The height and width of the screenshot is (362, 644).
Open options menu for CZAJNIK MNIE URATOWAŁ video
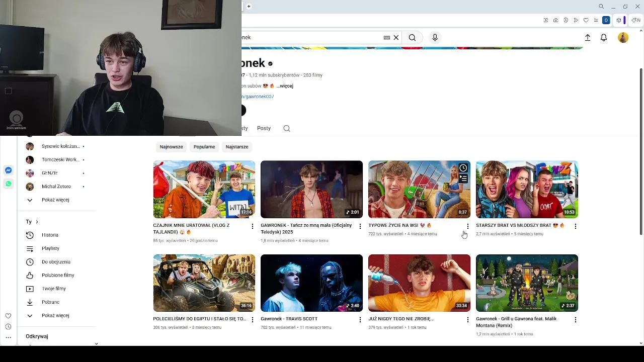click(253, 226)
